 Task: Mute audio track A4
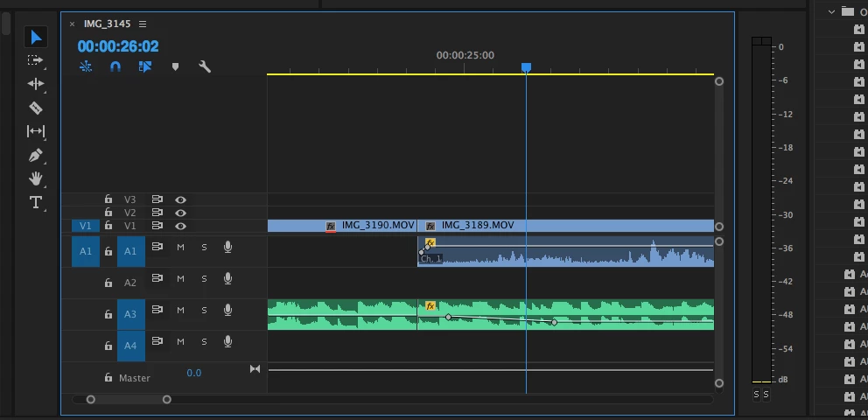click(180, 342)
